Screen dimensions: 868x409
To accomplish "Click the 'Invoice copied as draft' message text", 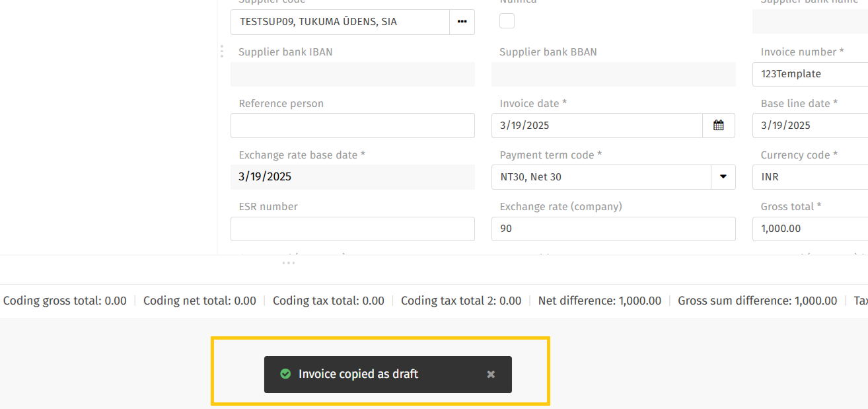I will pos(358,374).
